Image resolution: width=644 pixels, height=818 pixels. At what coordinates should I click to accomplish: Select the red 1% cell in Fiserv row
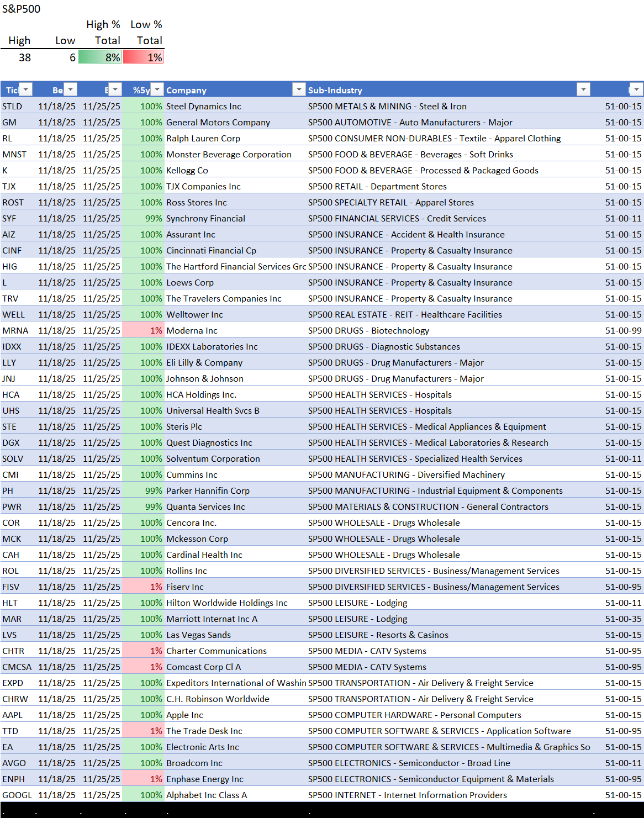[143, 587]
